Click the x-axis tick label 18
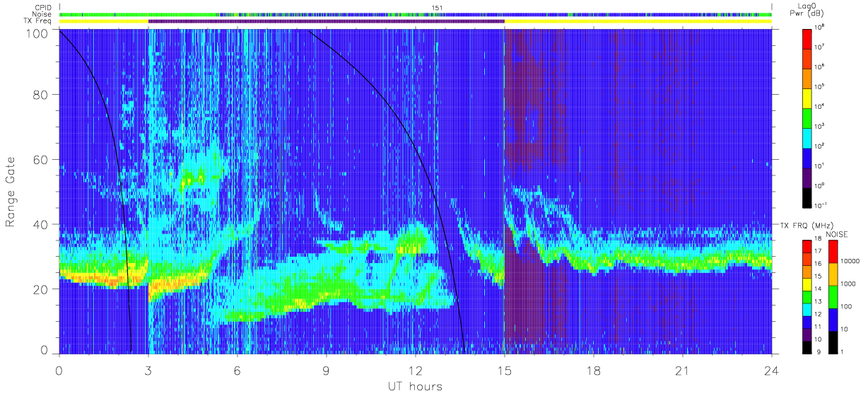The height and width of the screenshot is (401, 868). [594, 370]
